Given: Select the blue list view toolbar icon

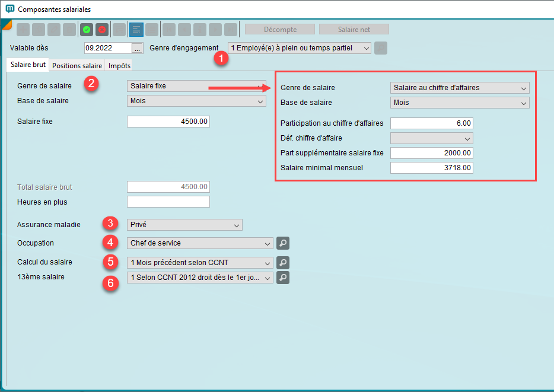Looking at the screenshot, I should point(136,29).
